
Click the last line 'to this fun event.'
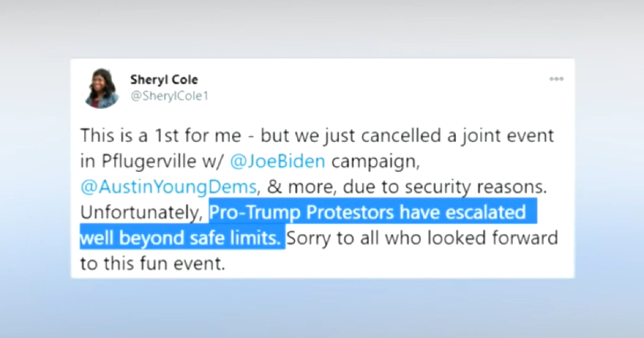coord(152,263)
